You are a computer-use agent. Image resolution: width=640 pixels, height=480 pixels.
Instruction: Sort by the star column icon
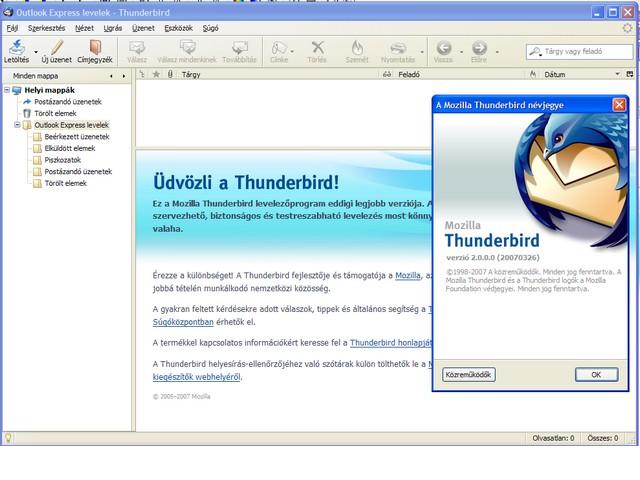click(x=156, y=74)
